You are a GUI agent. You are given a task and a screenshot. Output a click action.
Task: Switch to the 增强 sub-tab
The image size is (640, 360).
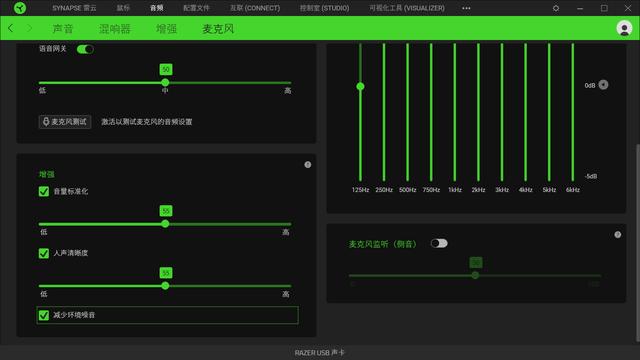167,29
